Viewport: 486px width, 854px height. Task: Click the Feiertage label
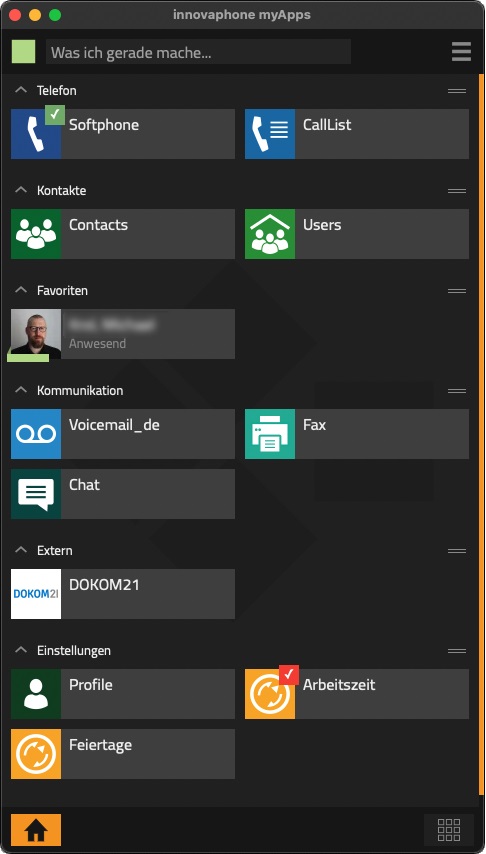point(100,745)
